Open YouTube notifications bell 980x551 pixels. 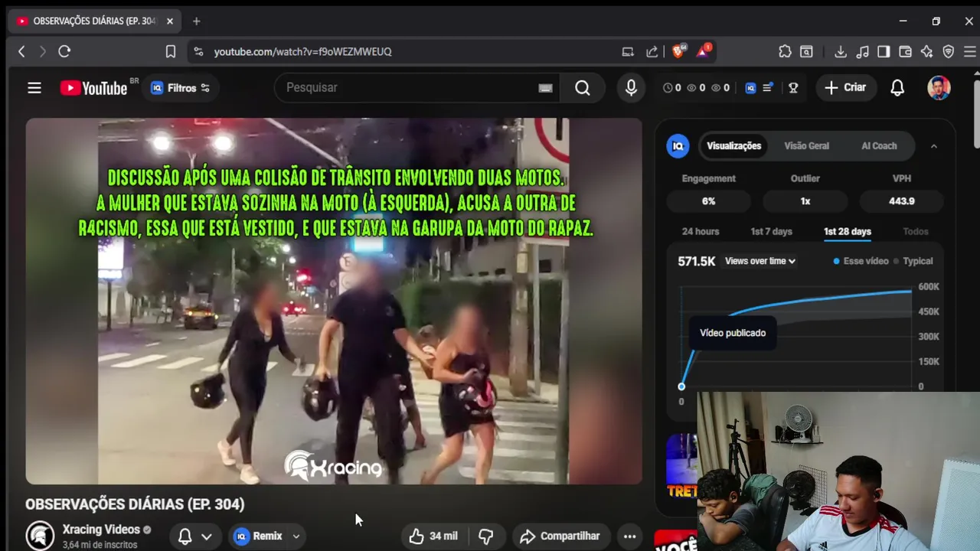click(x=897, y=88)
